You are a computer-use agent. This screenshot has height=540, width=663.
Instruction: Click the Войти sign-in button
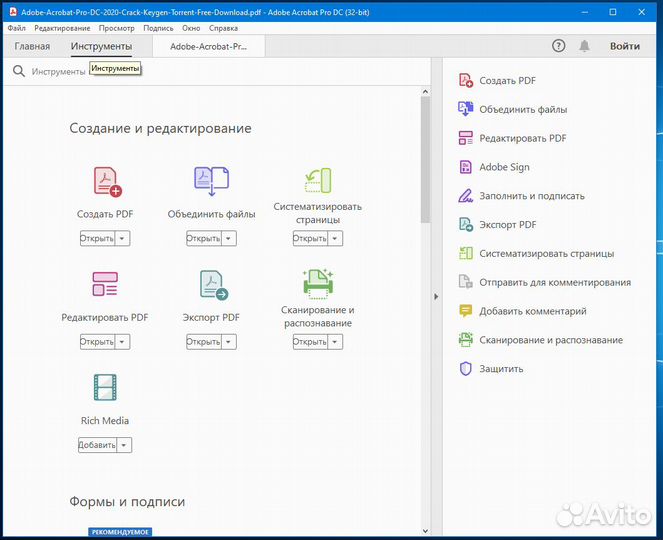point(625,46)
